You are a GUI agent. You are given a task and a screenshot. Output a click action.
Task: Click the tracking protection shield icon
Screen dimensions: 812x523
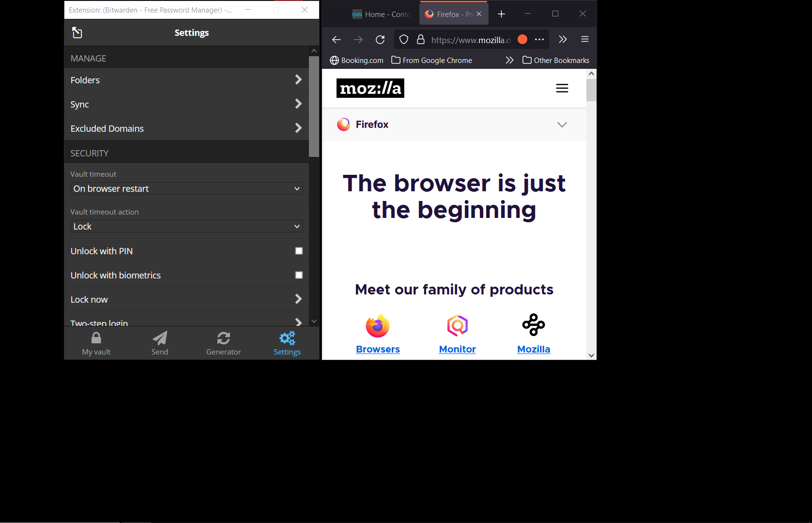point(404,40)
